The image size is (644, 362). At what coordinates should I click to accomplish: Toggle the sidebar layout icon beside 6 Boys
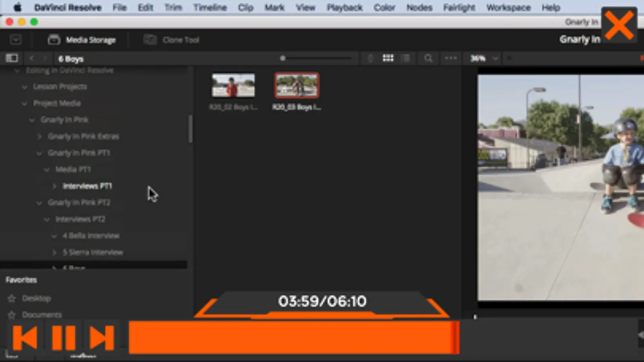(x=12, y=58)
